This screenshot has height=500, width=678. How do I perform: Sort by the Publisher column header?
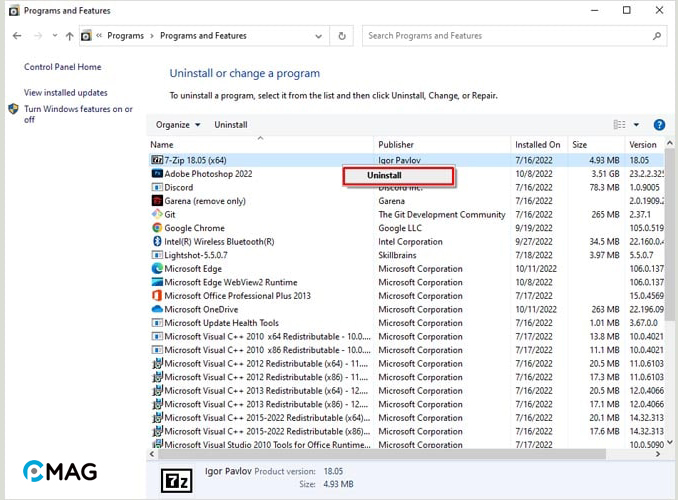(442, 144)
